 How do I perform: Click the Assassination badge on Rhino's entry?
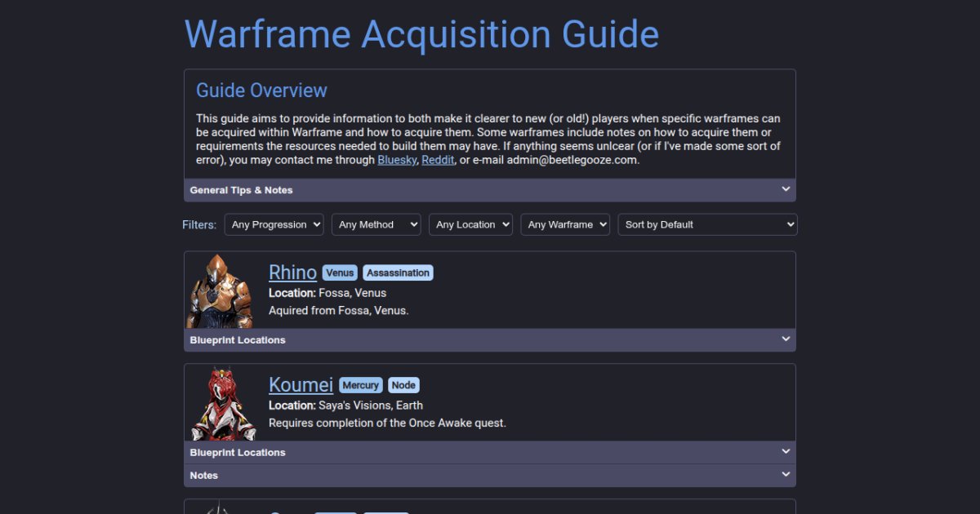(398, 273)
